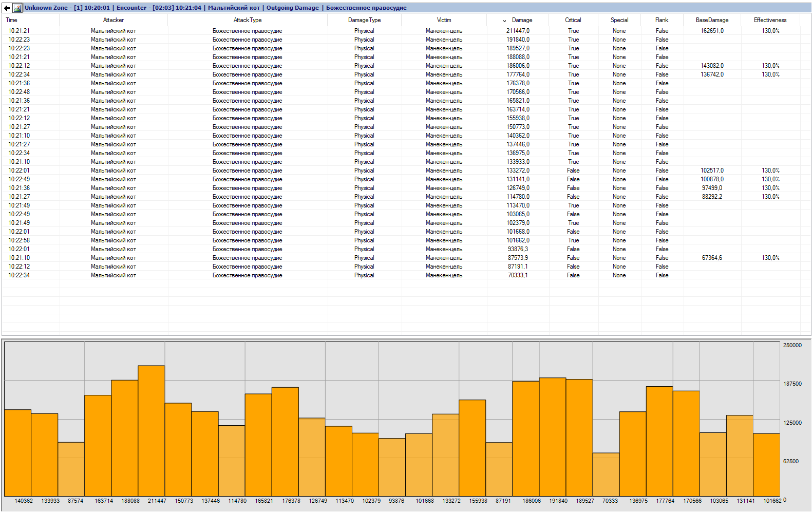The width and height of the screenshot is (812, 512).
Task: Select the 189527,0 damage cell
Action: point(518,48)
